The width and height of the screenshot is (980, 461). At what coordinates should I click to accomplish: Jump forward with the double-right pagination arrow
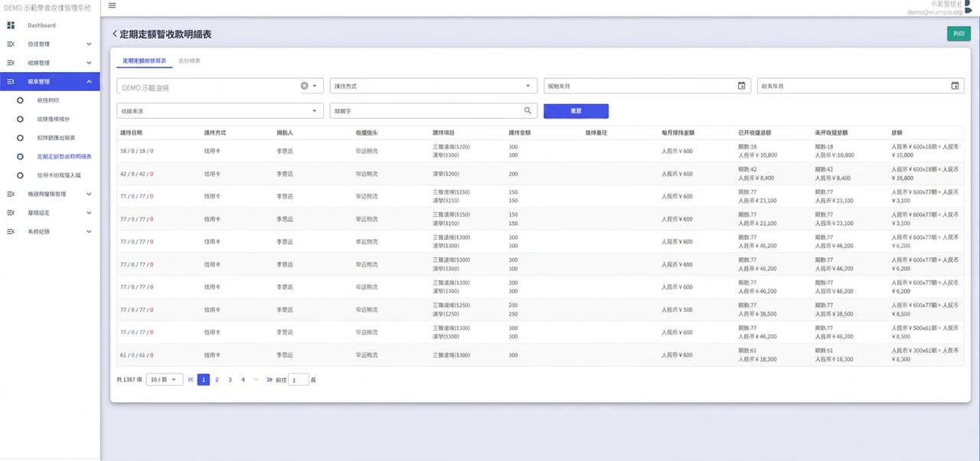tap(269, 379)
